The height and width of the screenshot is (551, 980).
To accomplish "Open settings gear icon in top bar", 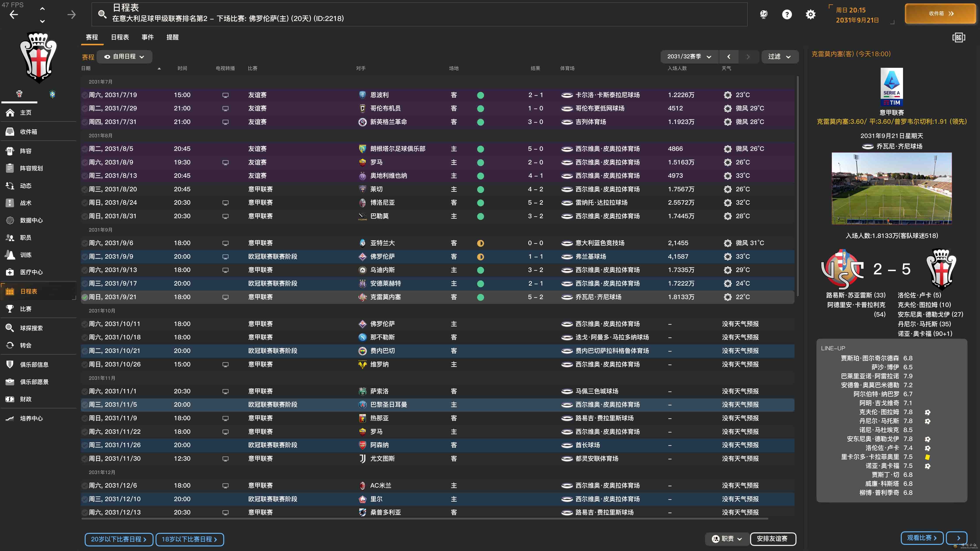I will pos(810,14).
